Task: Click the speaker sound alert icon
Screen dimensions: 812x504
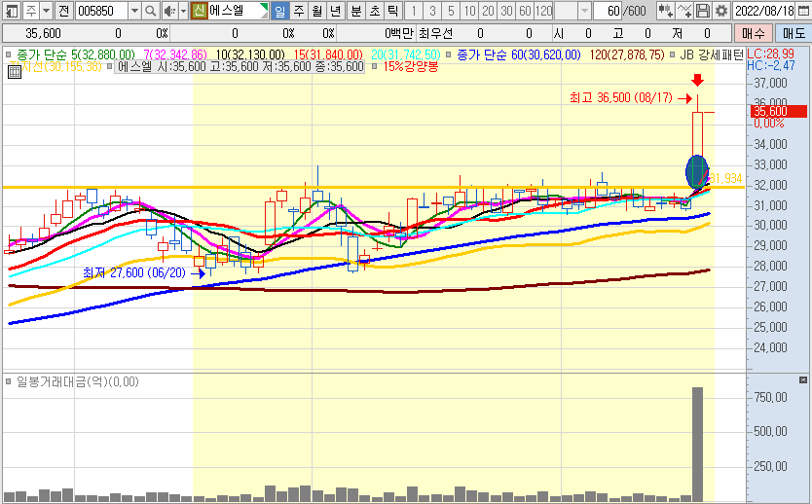Action: [169, 11]
